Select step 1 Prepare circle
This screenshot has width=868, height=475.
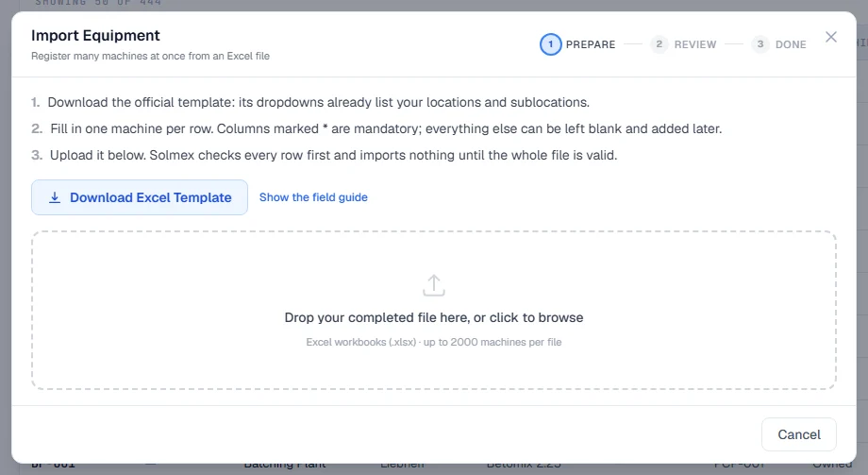click(x=550, y=44)
